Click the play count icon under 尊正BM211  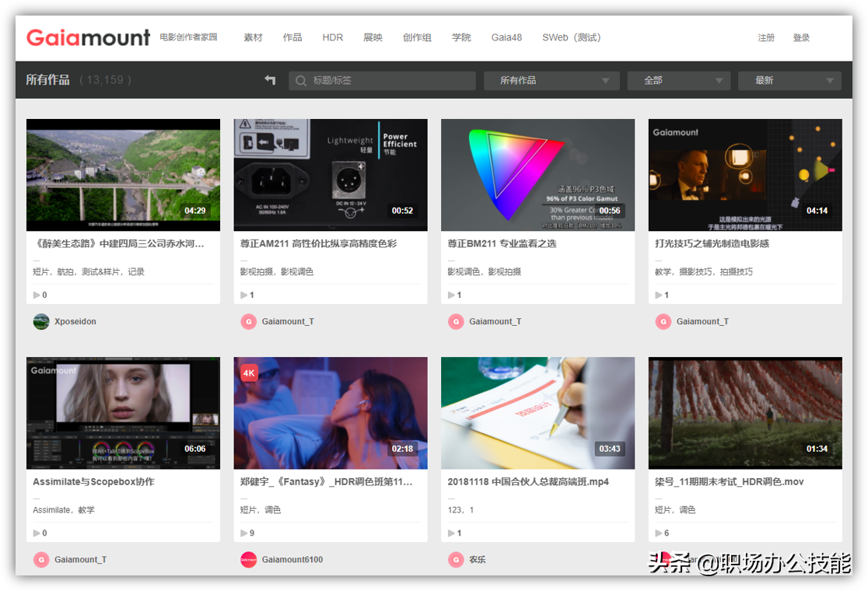tap(450, 295)
